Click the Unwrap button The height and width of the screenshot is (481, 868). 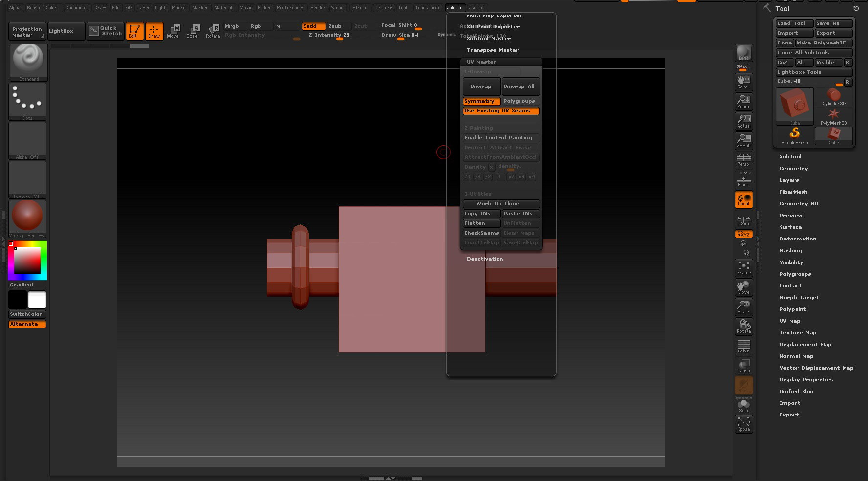coord(481,87)
